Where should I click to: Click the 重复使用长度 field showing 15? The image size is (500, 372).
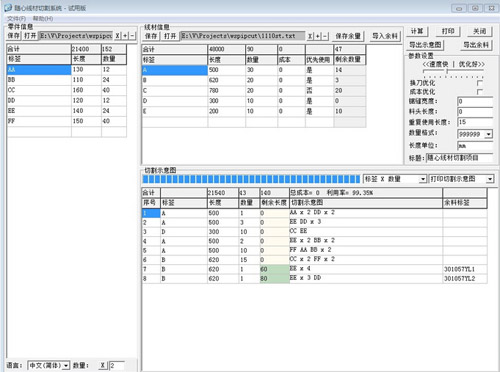(x=475, y=122)
